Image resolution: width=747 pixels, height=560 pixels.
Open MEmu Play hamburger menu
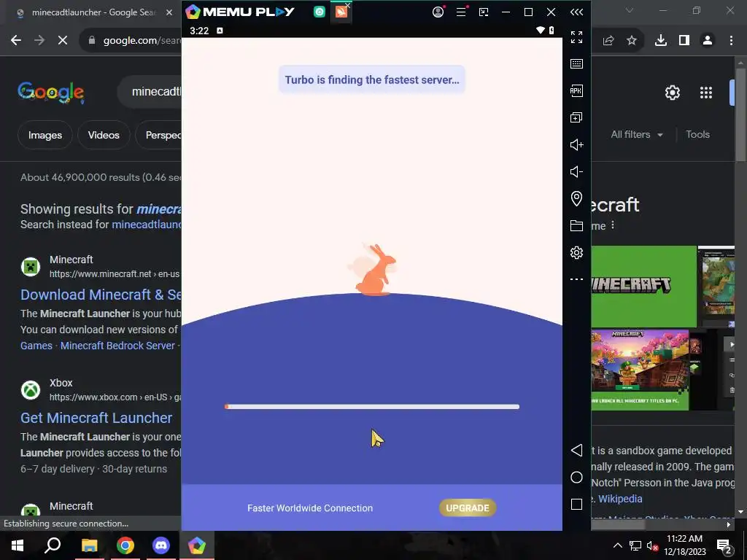coord(461,12)
